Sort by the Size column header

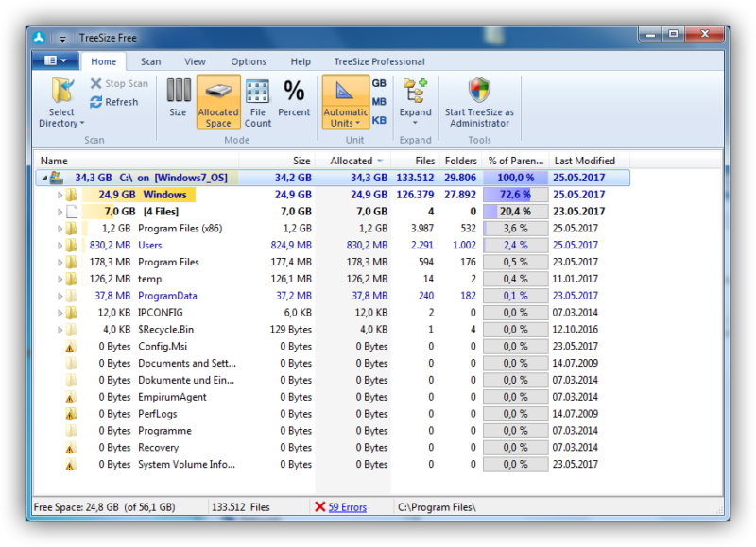pos(277,161)
